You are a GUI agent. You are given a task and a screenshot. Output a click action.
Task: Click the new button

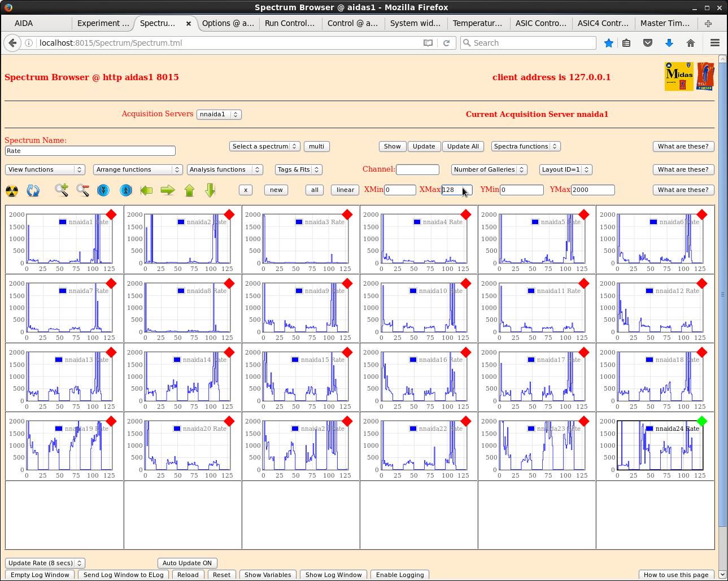click(x=276, y=190)
